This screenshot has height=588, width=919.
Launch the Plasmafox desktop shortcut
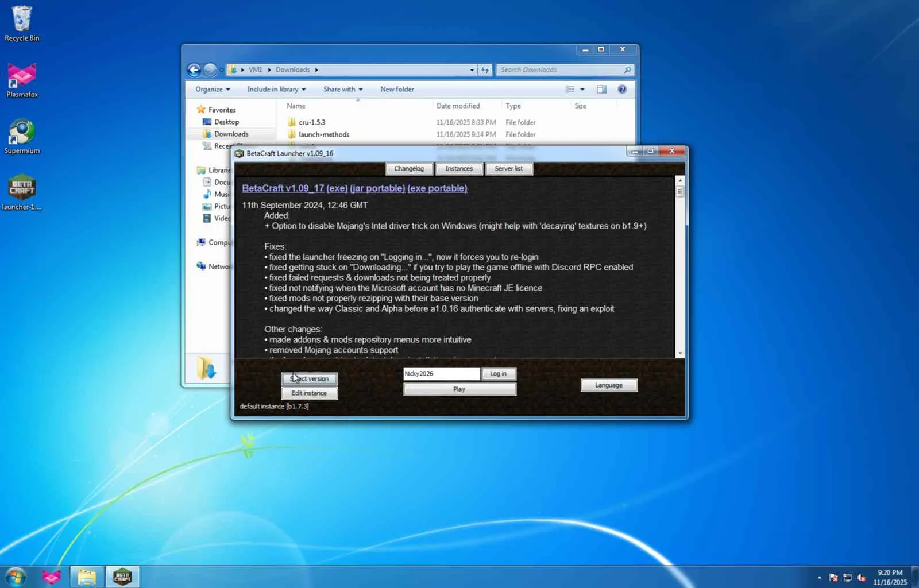(x=22, y=79)
